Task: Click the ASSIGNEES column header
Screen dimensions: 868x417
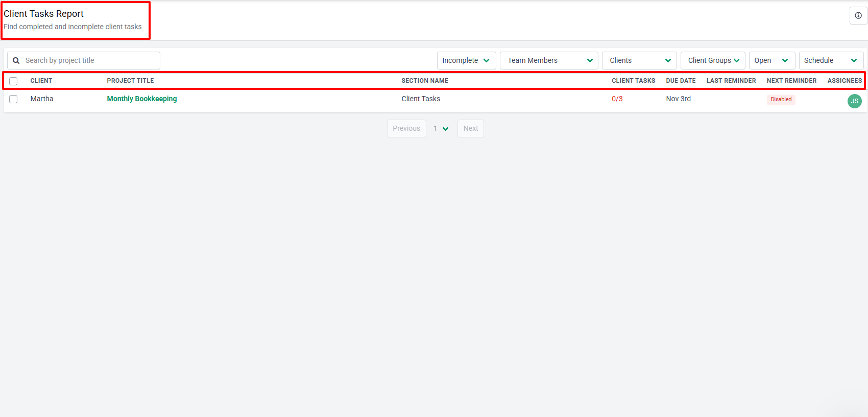Action: point(845,81)
